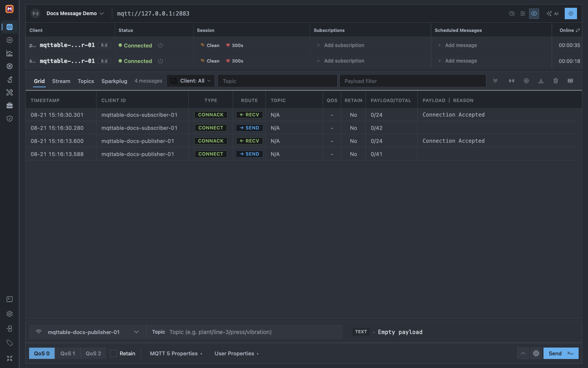Select QoS 1 option
The height and width of the screenshot is (368, 588).
[68, 353]
